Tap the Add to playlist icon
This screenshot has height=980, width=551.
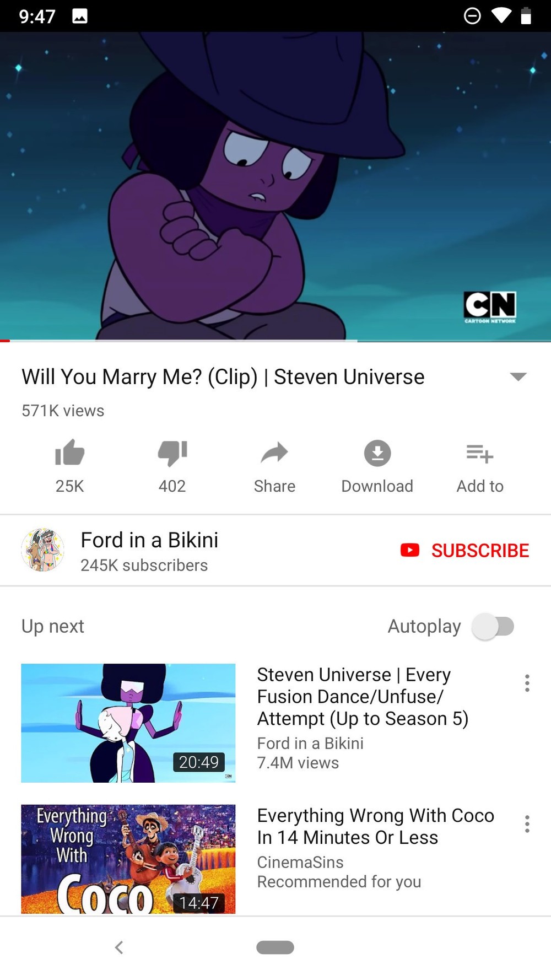[479, 454]
